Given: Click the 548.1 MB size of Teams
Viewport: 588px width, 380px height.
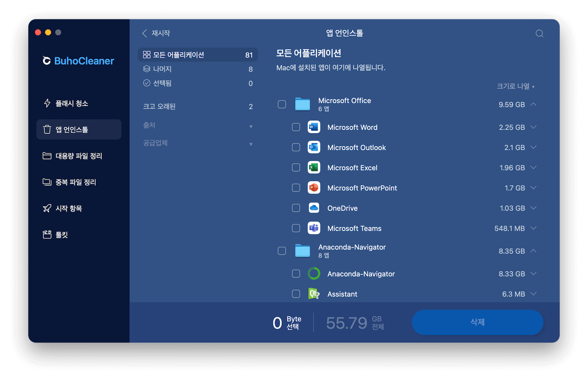Looking at the screenshot, I should [x=509, y=228].
